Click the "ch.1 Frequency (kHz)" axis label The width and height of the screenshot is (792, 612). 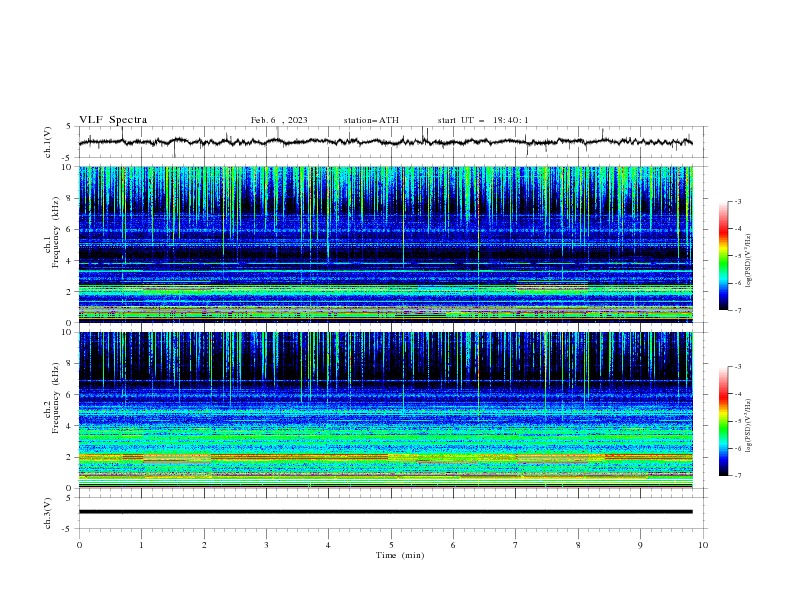click(x=52, y=232)
